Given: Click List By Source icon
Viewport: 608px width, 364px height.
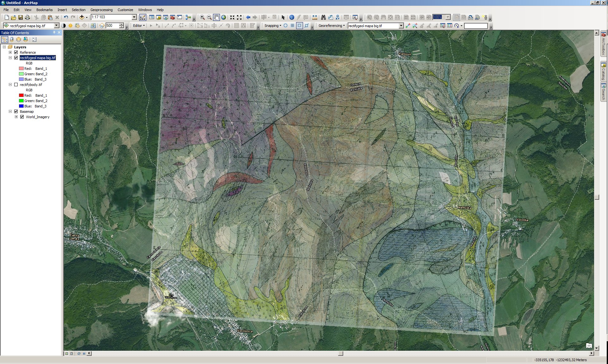Looking at the screenshot, I should pyautogui.click(x=12, y=39).
